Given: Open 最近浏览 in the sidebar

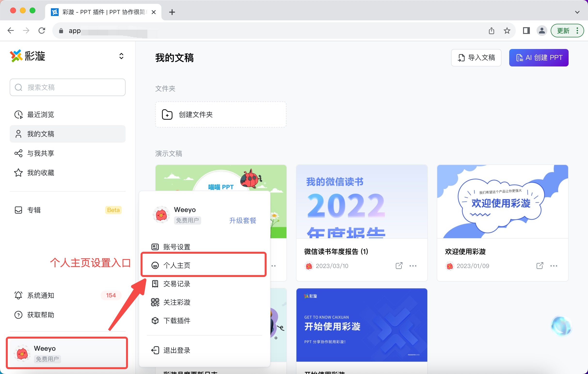Looking at the screenshot, I should (68, 114).
